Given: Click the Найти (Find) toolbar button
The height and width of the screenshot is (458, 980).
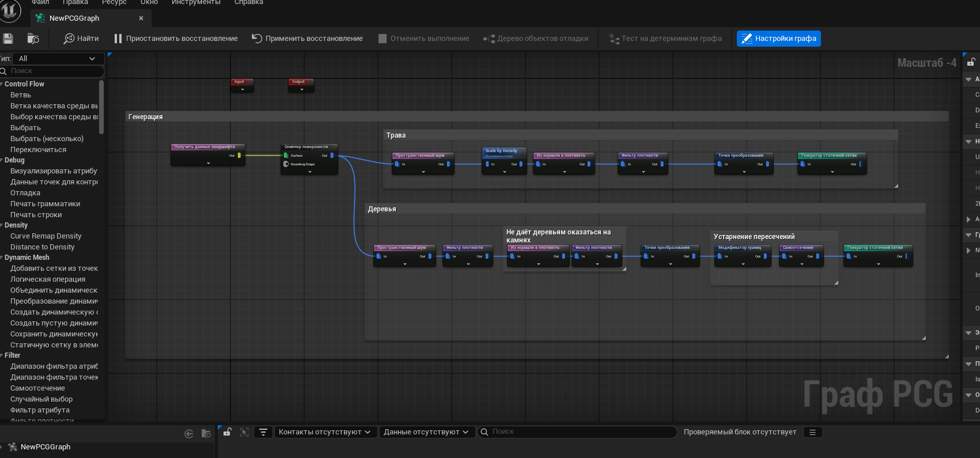Looking at the screenshot, I should (81, 39).
